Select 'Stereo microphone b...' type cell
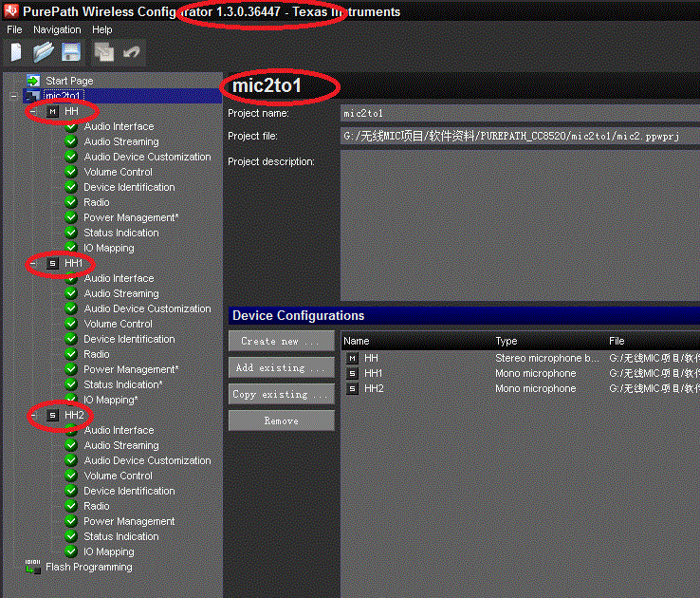Image resolution: width=700 pixels, height=598 pixels. 547,358
